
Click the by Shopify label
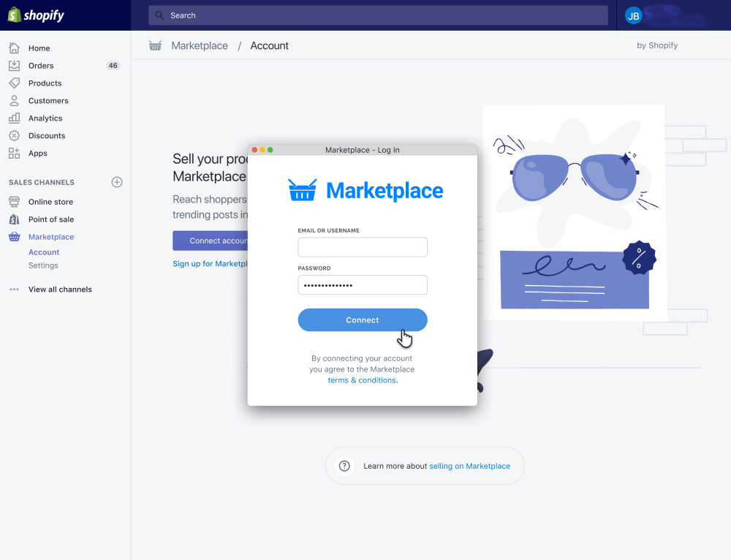[657, 45]
